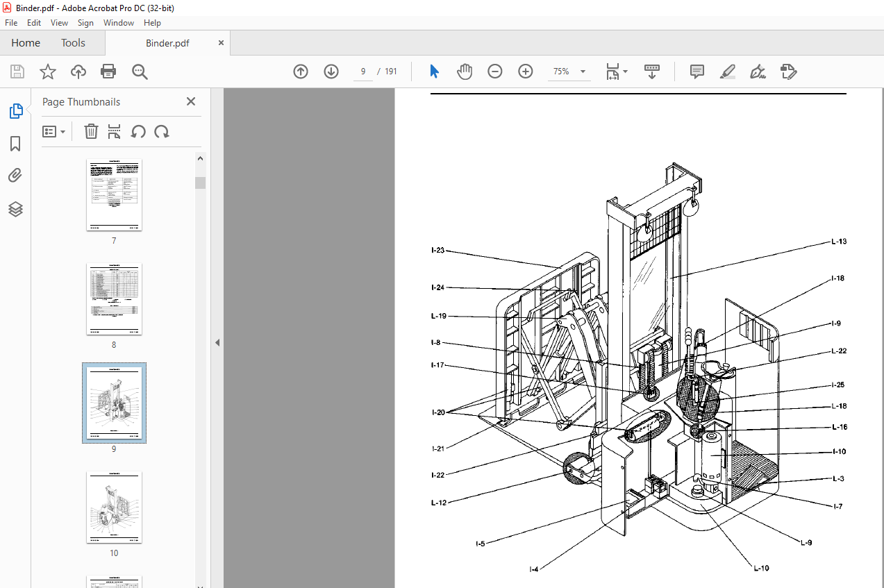Image resolution: width=884 pixels, height=588 pixels.
Task: Rotate page clockwise icon
Action: tap(162, 131)
